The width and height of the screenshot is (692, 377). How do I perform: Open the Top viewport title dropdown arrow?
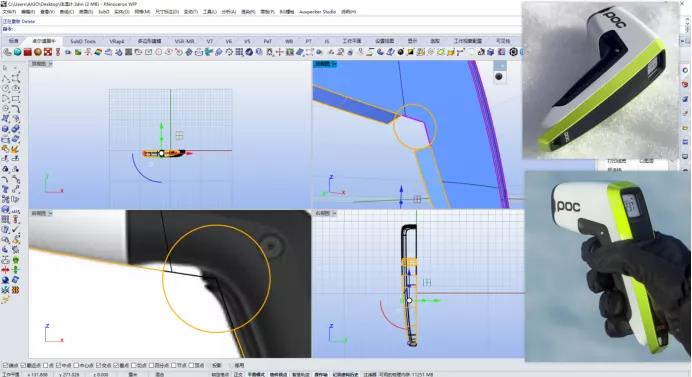click(50, 64)
